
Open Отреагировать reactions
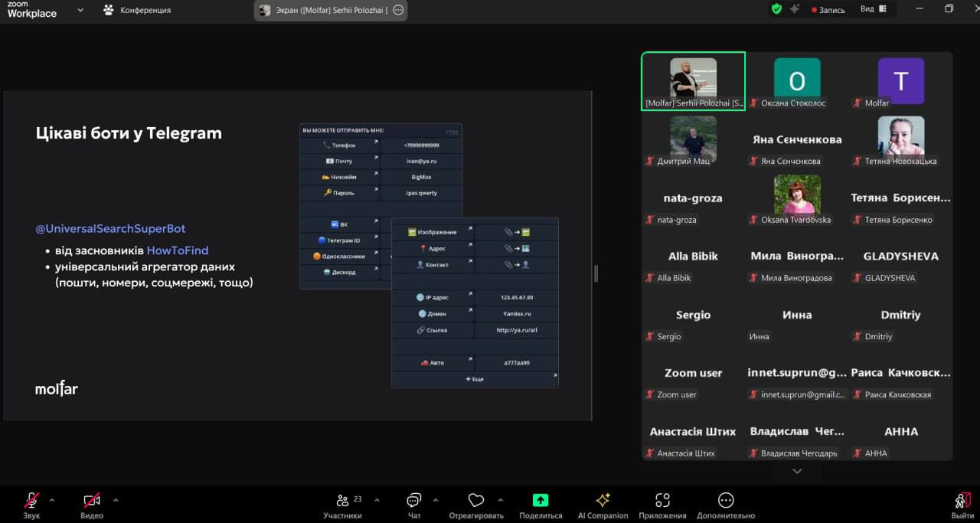click(476, 505)
